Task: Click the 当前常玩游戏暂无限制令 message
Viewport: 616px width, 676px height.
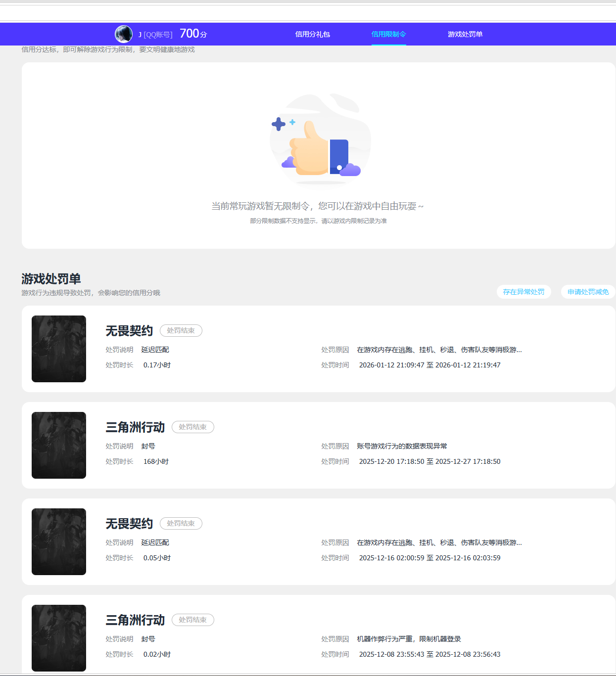Action: point(317,206)
